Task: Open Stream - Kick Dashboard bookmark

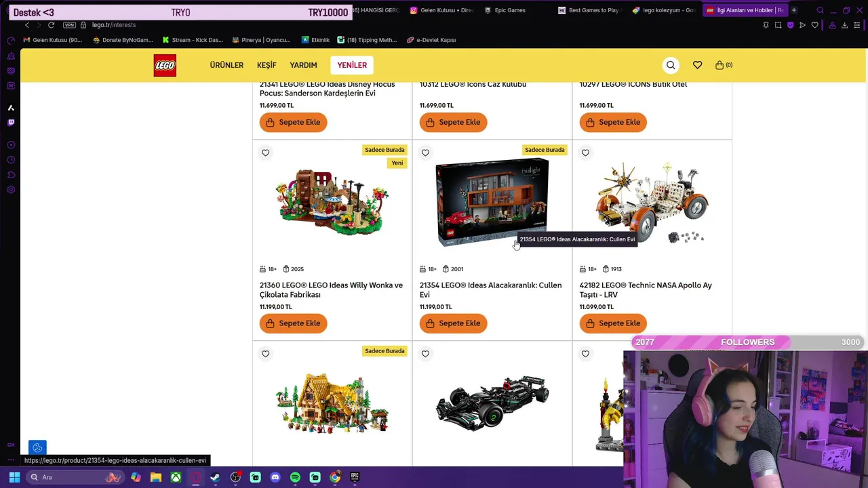Action: pos(193,40)
